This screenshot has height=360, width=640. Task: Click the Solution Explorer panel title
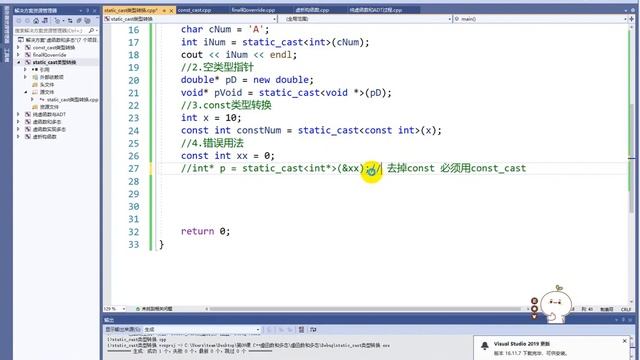[x=36, y=11]
